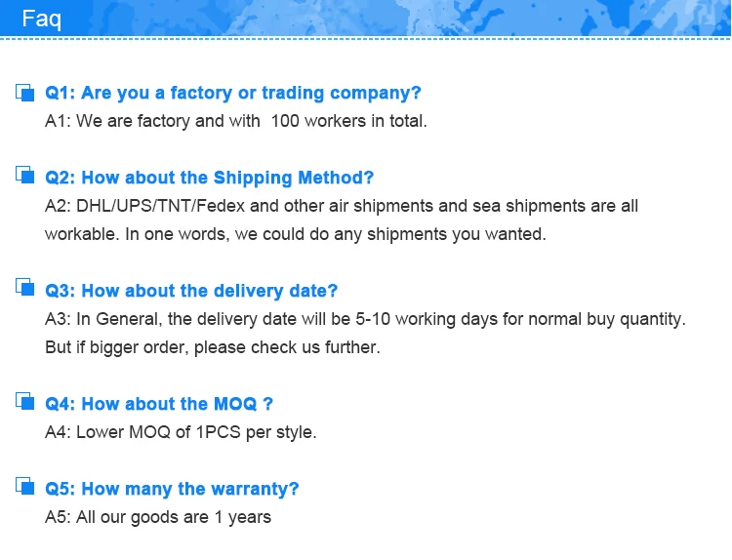The image size is (732, 560).
Task: Click the square bullet icon beside Q3
Action: (25, 288)
